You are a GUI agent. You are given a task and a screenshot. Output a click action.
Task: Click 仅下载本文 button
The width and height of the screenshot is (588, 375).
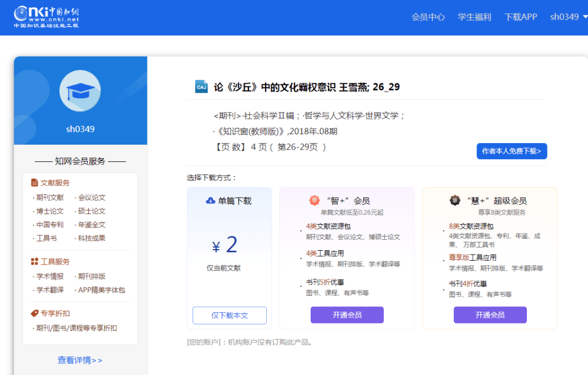click(230, 316)
